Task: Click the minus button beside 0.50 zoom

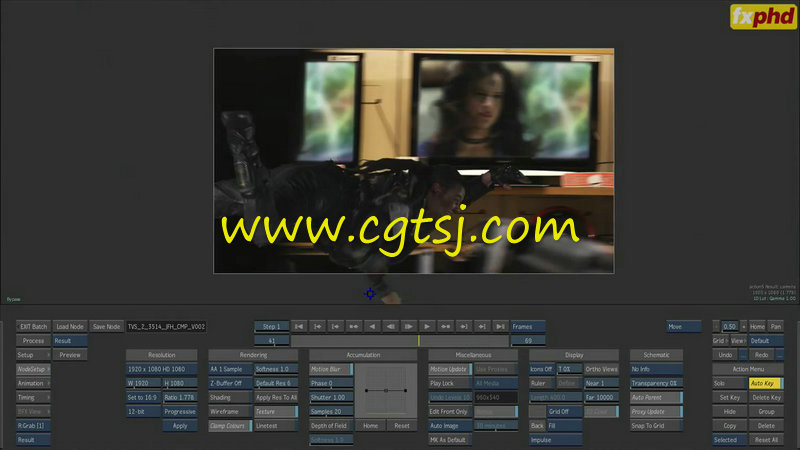Action: point(716,327)
